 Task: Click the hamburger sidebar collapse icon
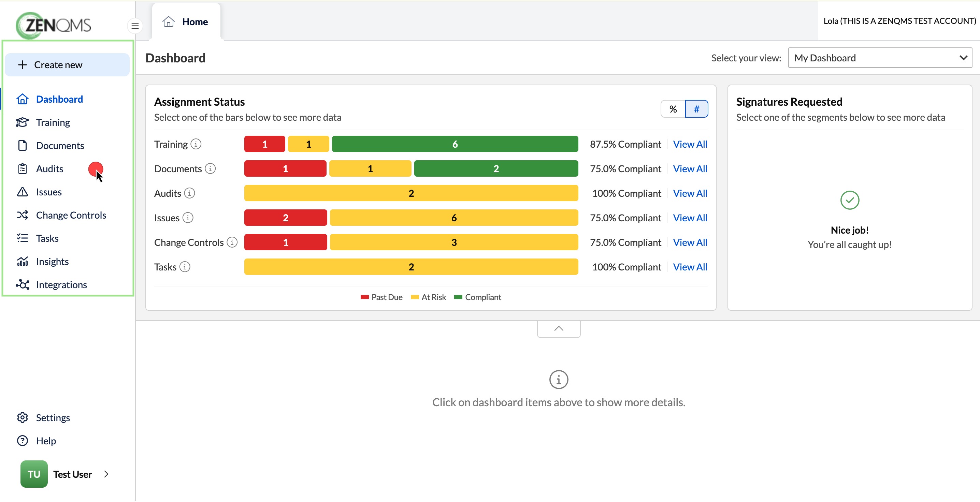pyautogui.click(x=135, y=26)
